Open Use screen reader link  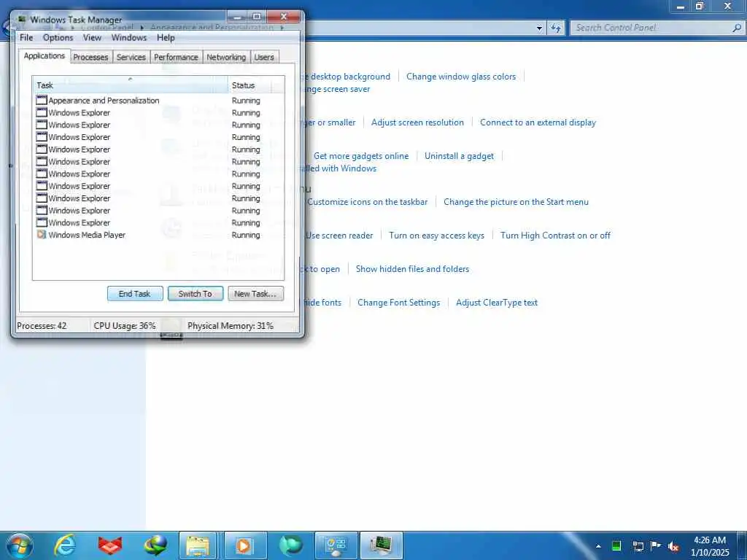pos(339,236)
